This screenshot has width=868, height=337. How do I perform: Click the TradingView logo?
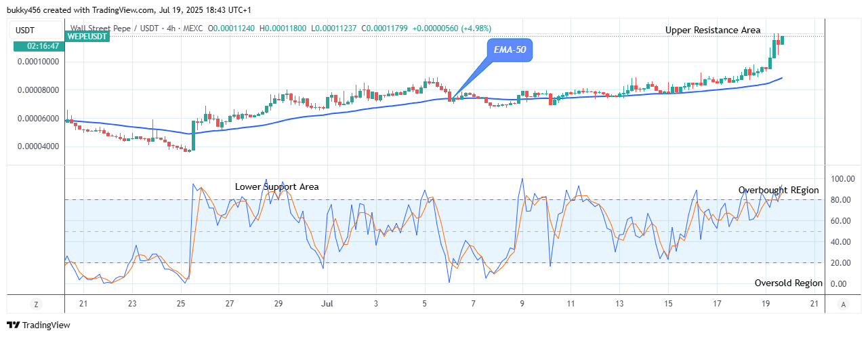pyautogui.click(x=39, y=325)
